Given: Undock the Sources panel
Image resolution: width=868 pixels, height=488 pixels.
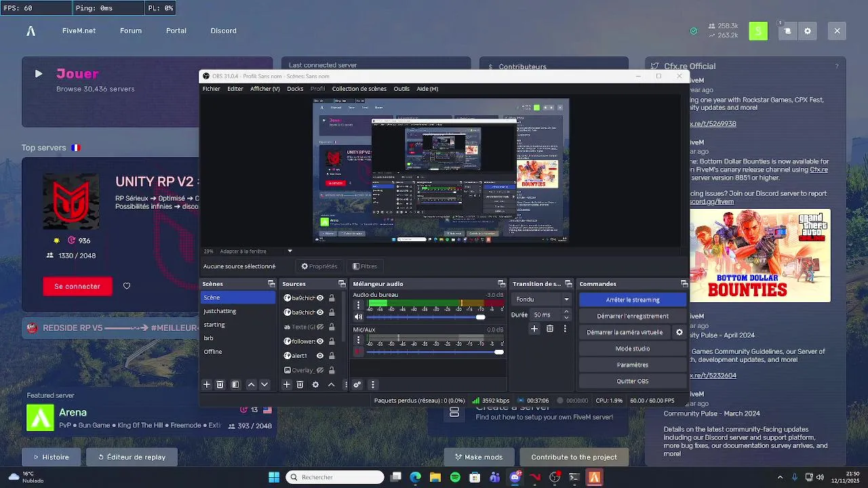Looking at the screenshot, I should [x=342, y=283].
